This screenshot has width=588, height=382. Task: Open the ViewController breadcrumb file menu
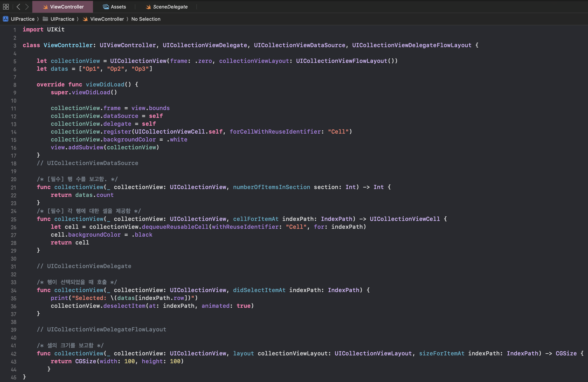(x=107, y=19)
